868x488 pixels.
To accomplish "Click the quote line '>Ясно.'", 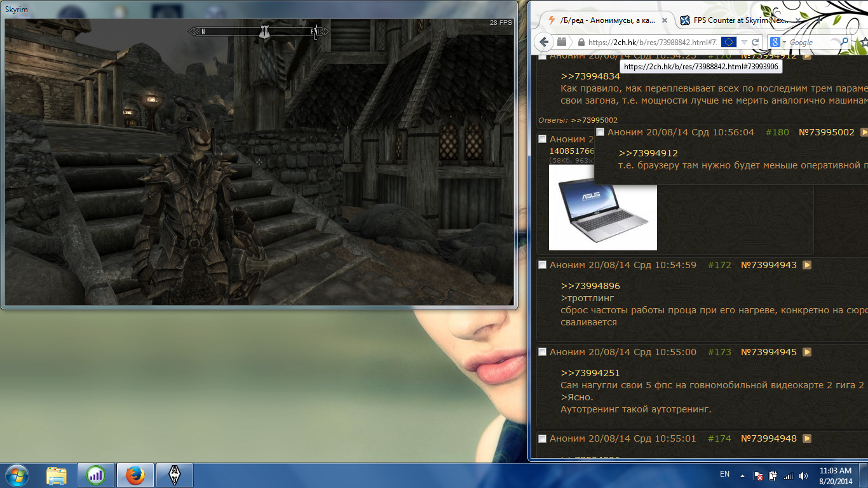I will click(577, 397).
